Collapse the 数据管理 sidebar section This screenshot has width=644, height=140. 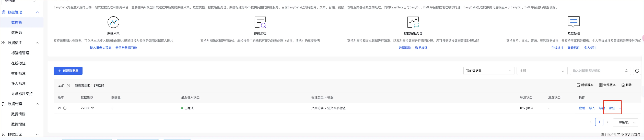37,12
